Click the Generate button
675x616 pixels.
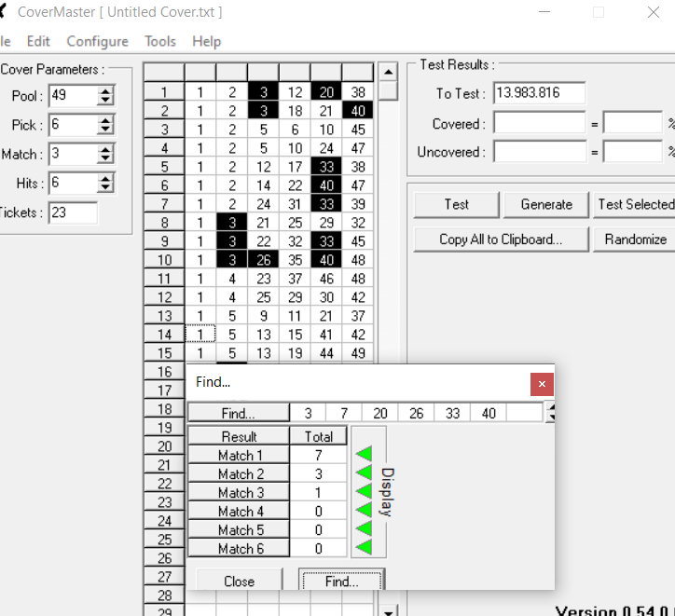[546, 205]
